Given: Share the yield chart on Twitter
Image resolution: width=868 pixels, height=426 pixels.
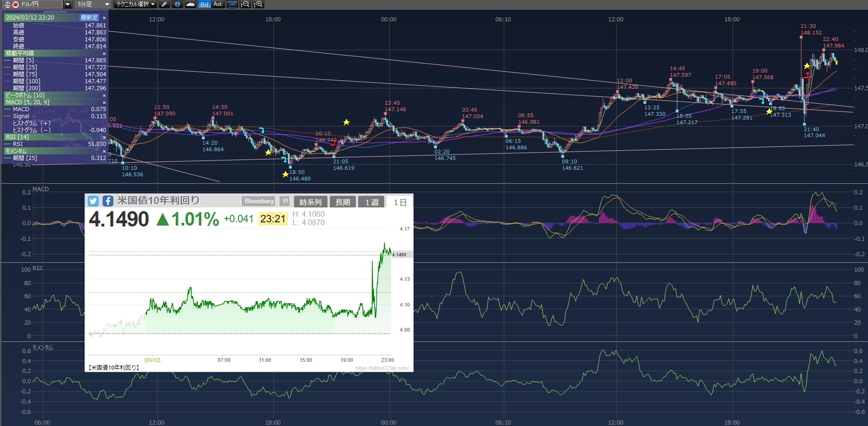Looking at the screenshot, I should click(x=93, y=201).
